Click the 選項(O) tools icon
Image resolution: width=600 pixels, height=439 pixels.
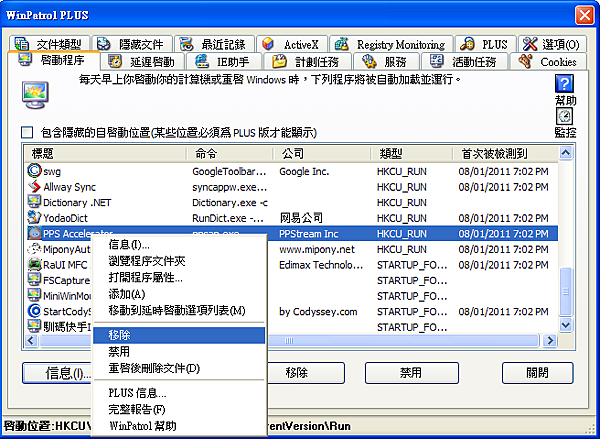pos(530,44)
